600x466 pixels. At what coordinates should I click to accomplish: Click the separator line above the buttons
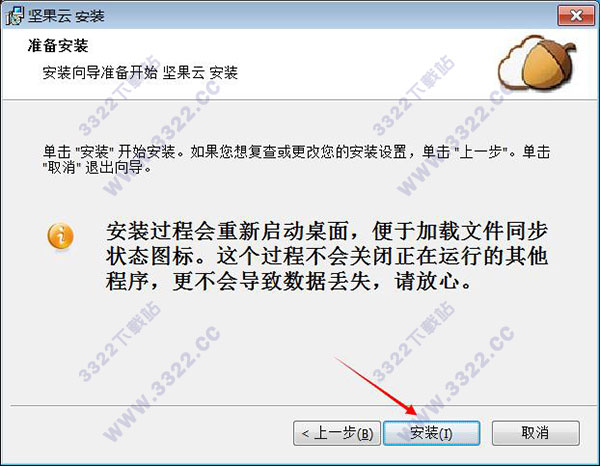[x=302, y=405]
